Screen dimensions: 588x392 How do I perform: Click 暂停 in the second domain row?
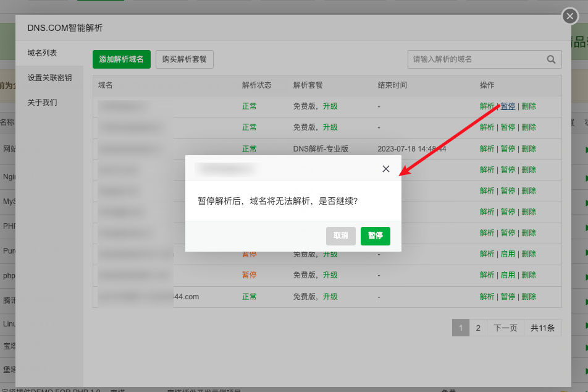click(x=508, y=127)
